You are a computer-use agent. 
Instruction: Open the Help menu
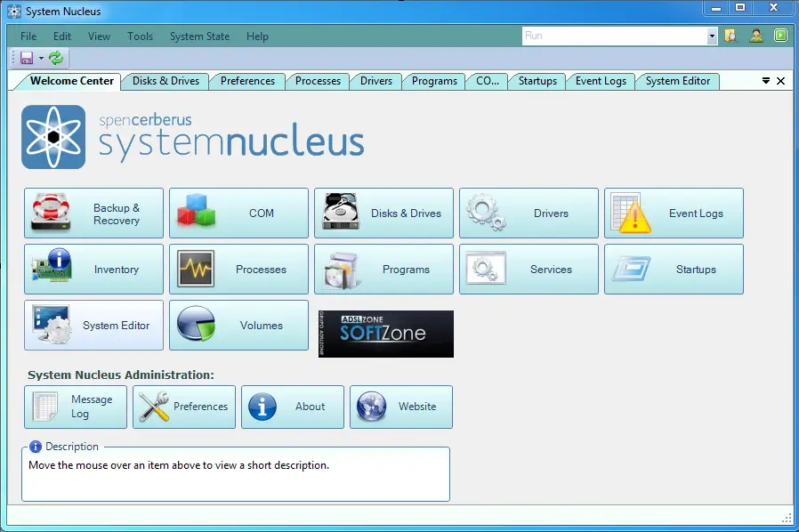(257, 36)
